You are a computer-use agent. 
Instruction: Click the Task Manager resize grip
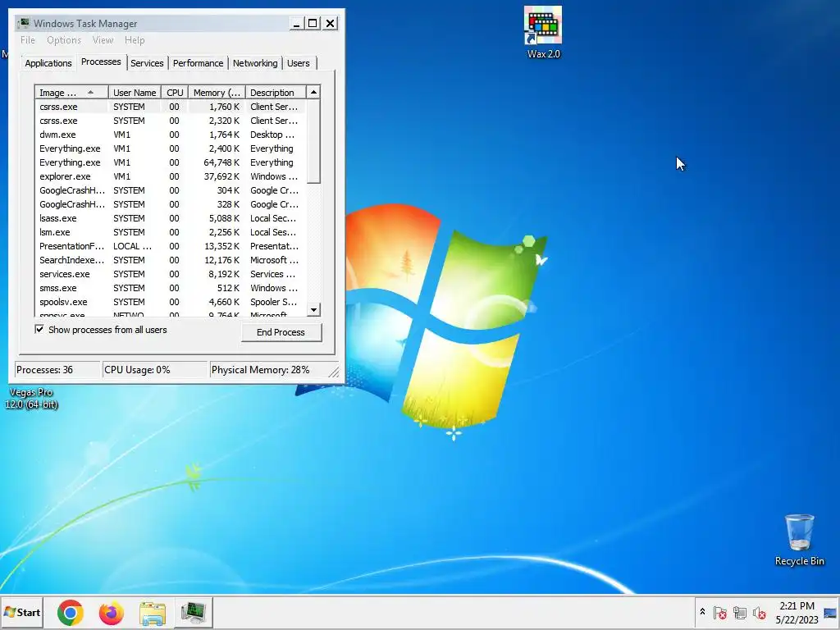[x=334, y=372]
